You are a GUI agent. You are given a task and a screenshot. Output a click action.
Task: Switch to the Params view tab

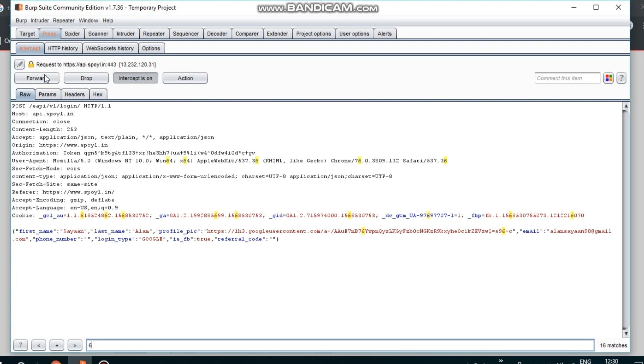tap(47, 94)
